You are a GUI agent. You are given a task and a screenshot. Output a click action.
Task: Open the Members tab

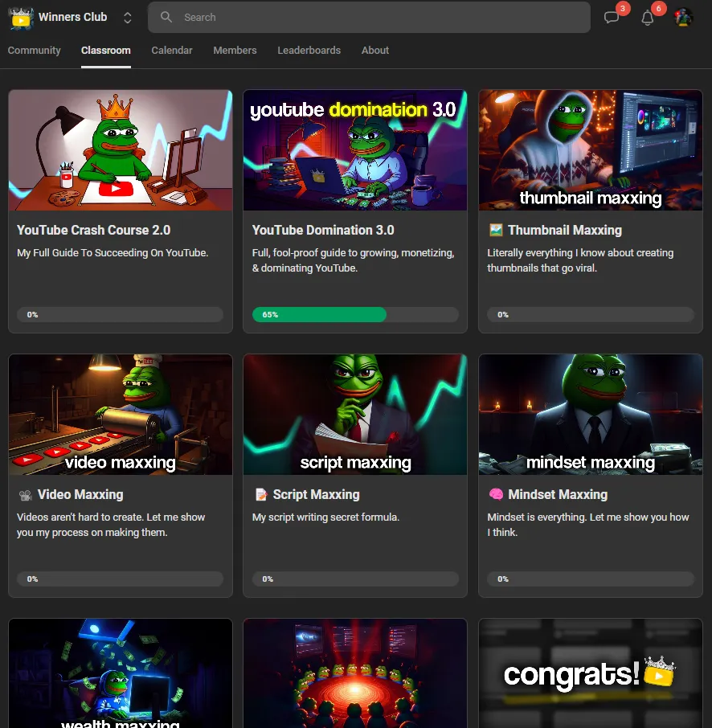(235, 50)
